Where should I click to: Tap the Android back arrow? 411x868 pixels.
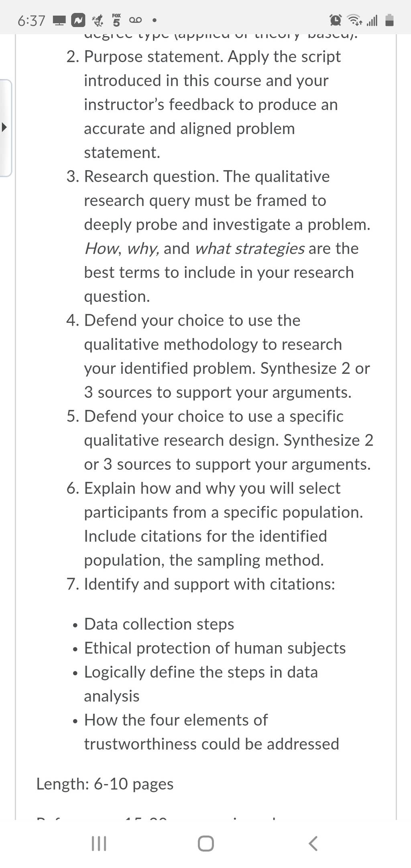coord(313,843)
